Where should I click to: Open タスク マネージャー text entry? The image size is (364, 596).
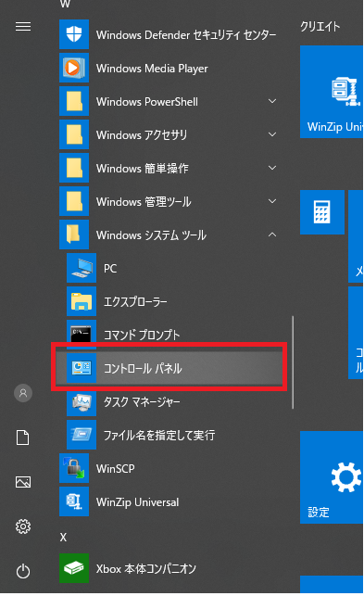(x=142, y=401)
